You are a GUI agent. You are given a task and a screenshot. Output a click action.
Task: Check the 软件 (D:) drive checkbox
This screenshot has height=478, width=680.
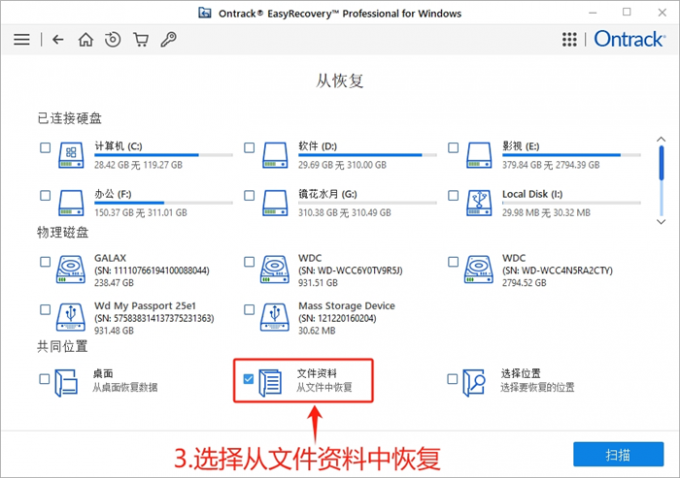coord(249,147)
